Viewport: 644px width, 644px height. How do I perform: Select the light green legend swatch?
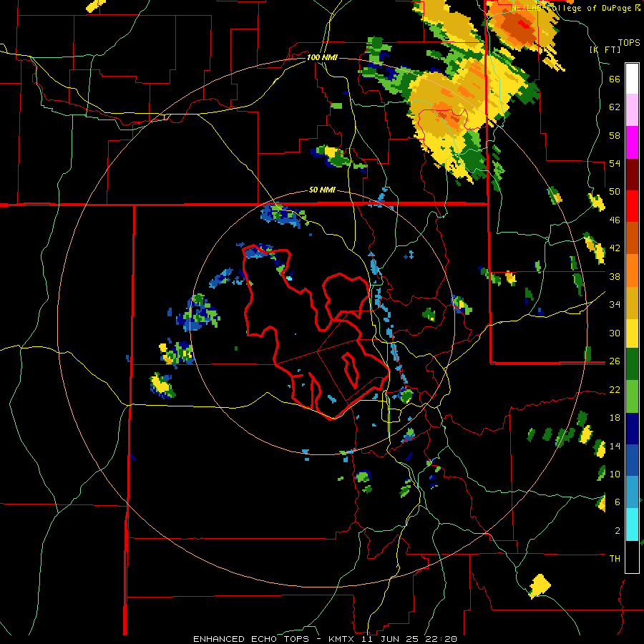(x=632, y=396)
